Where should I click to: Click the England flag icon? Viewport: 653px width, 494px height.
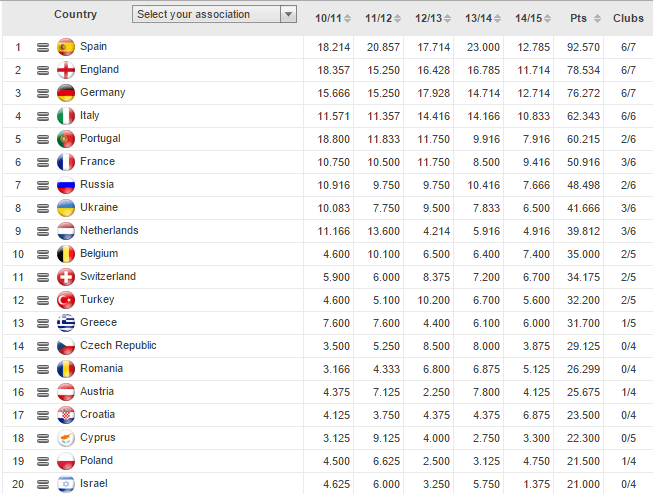pos(66,70)
